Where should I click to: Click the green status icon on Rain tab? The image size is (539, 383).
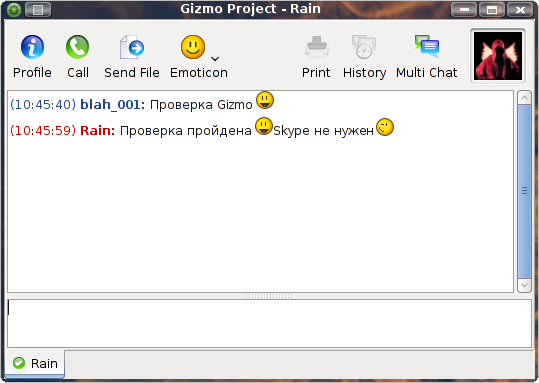pos(19,363)
